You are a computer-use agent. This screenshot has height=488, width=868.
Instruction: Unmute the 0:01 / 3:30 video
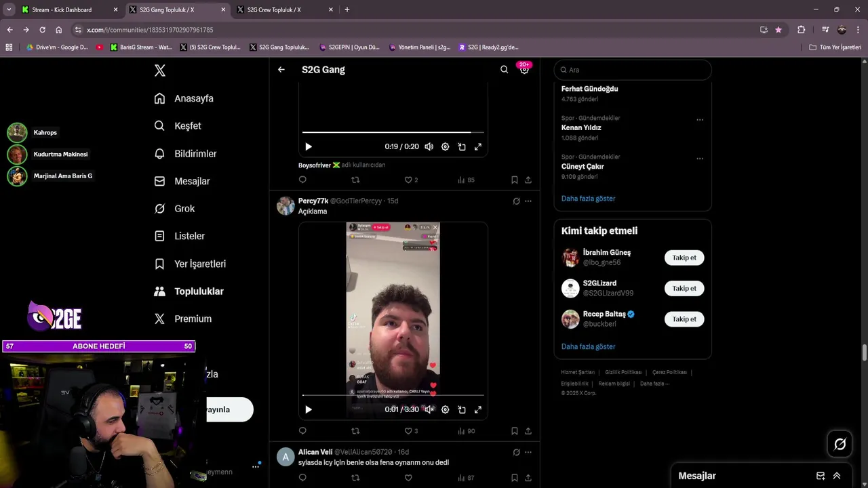pyautogui.click(x=429, y=409)
